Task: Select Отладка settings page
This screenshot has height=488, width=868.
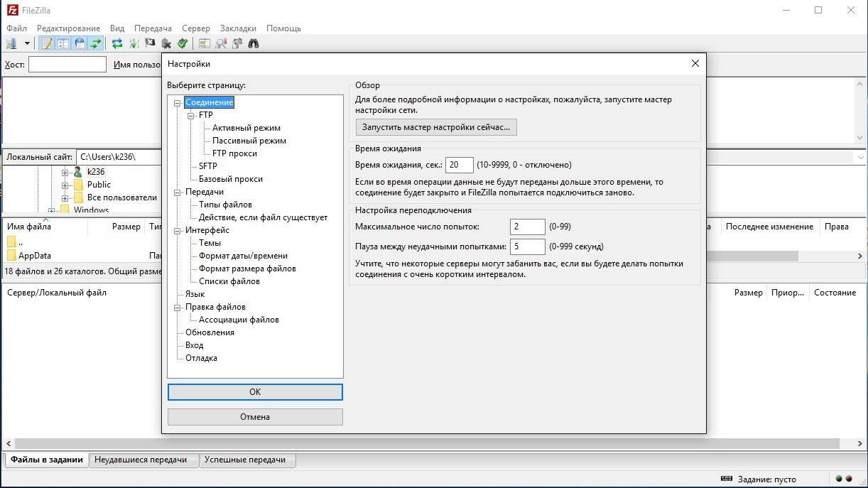Action: click(x=202, y=359)
